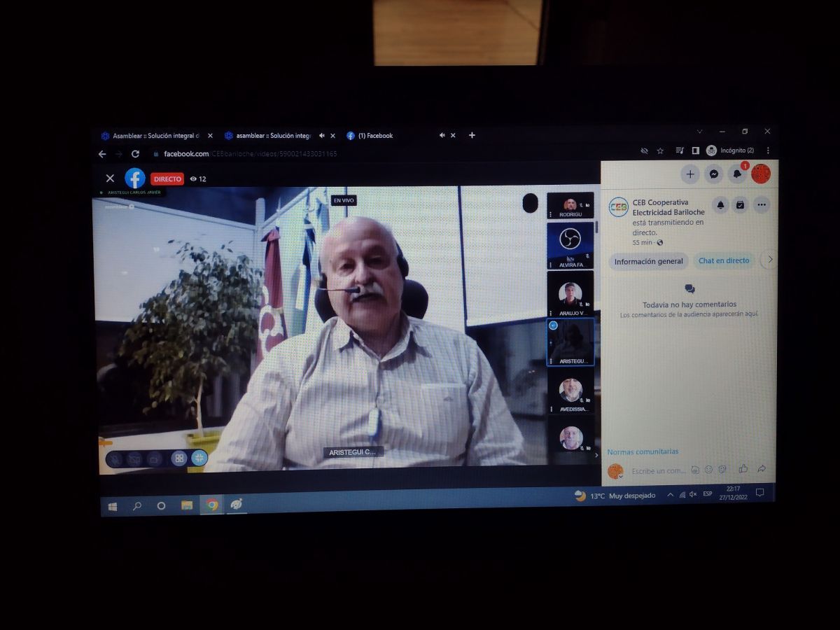Click the plus create button in Facebook header
840x630 pixels.
pos(690,174)
